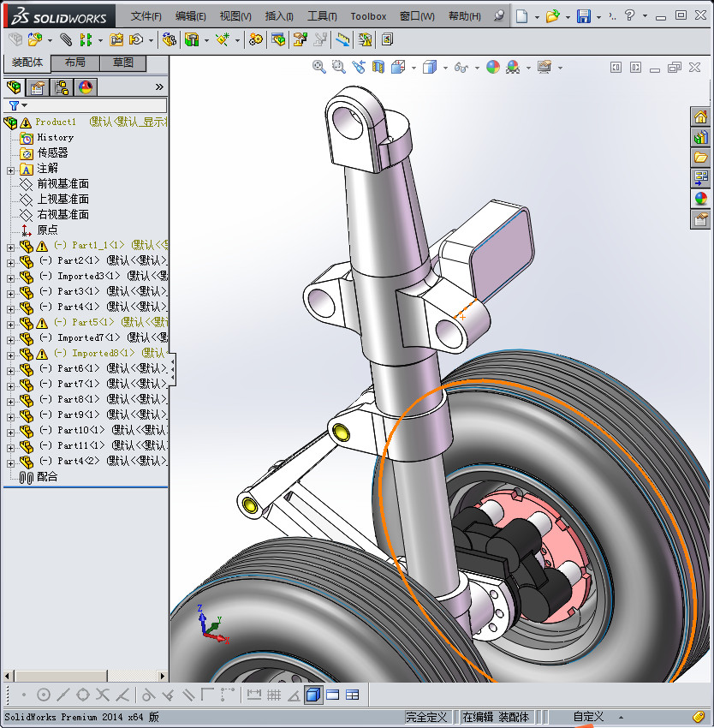Open the View Settings monitor dropdown
Screen dimensions: 714x728
(561, 69)
